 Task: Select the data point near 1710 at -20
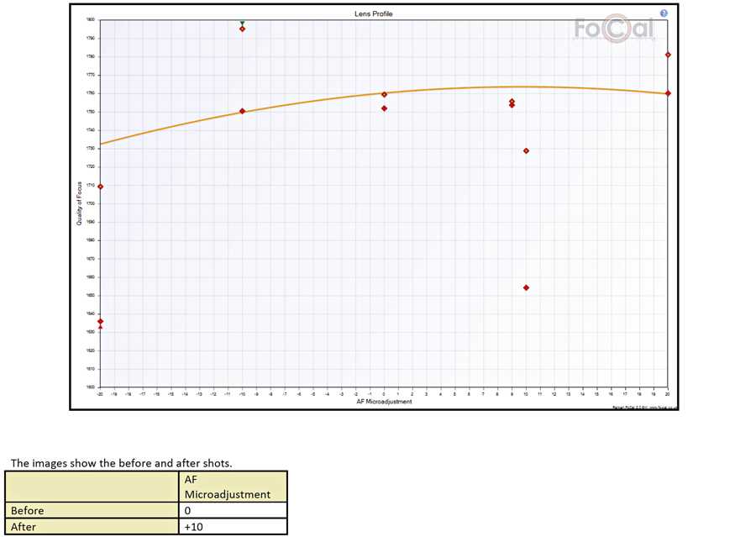tap(101, 187)
